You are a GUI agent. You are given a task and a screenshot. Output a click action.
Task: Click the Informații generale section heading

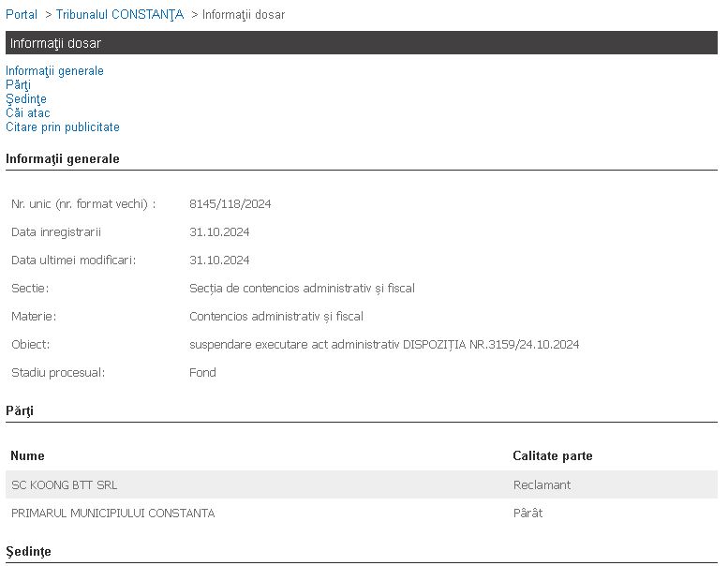pyautogui.click(x=63, y=158)
